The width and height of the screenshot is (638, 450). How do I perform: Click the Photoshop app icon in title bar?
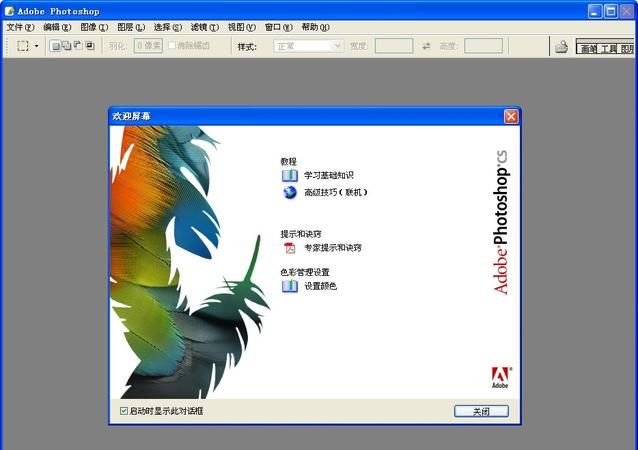coord(9,11)
